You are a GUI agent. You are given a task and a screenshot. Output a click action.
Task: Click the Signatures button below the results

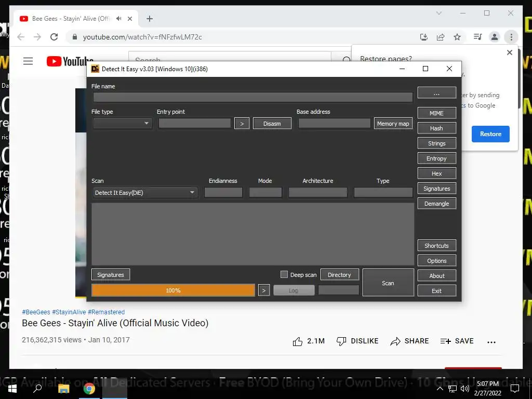111,275
